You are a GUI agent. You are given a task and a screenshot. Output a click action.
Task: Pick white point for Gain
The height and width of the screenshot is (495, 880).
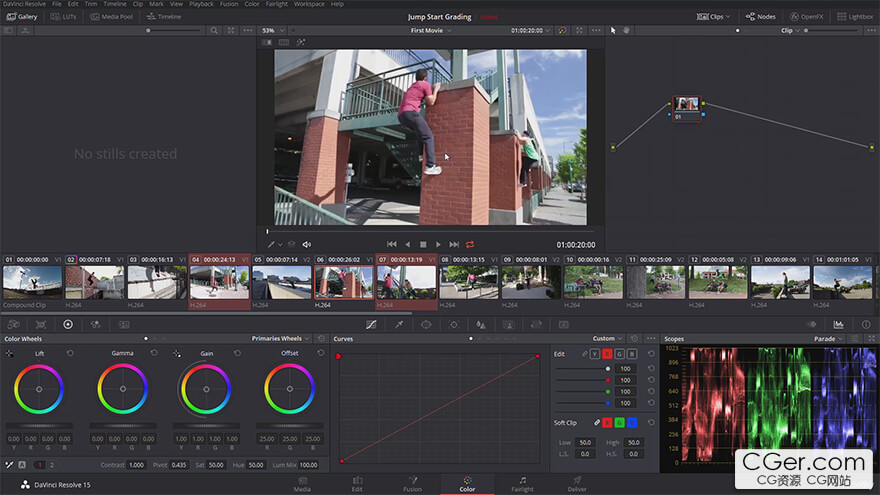pyautogui.click(x=177, y=353)
